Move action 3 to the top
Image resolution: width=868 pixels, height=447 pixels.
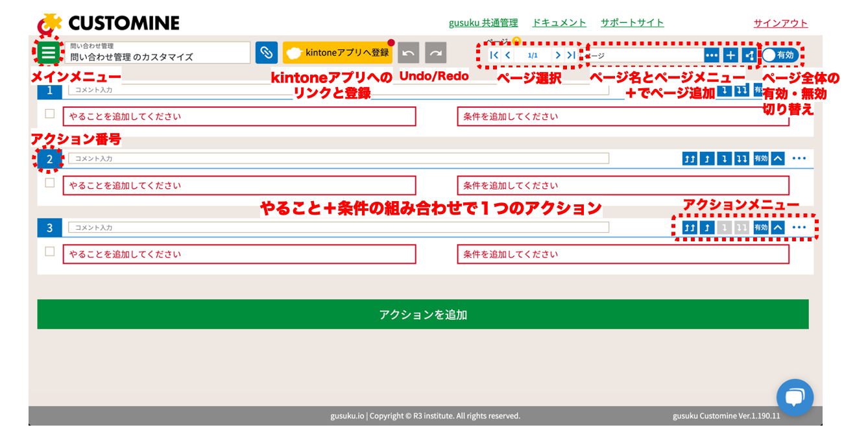click(x=690, y=228)
